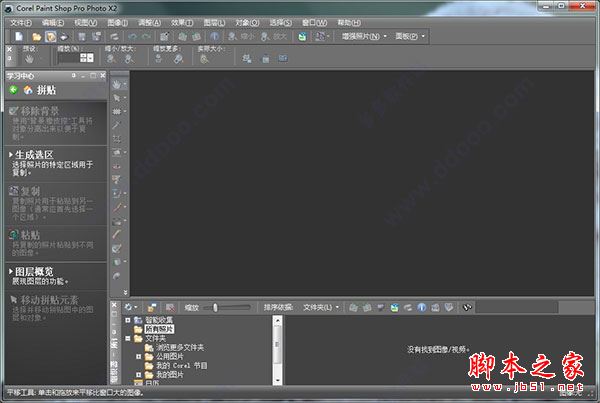Screen dimensions: 600x403
Task: Open the 面板(P) dropdown
Action: (x=410, y=37)
